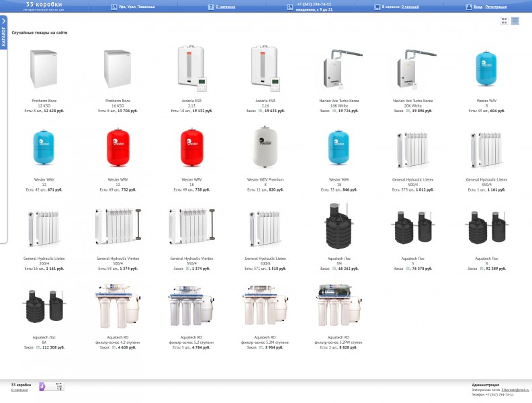Switch to list view layout icon

coord(515,21)
